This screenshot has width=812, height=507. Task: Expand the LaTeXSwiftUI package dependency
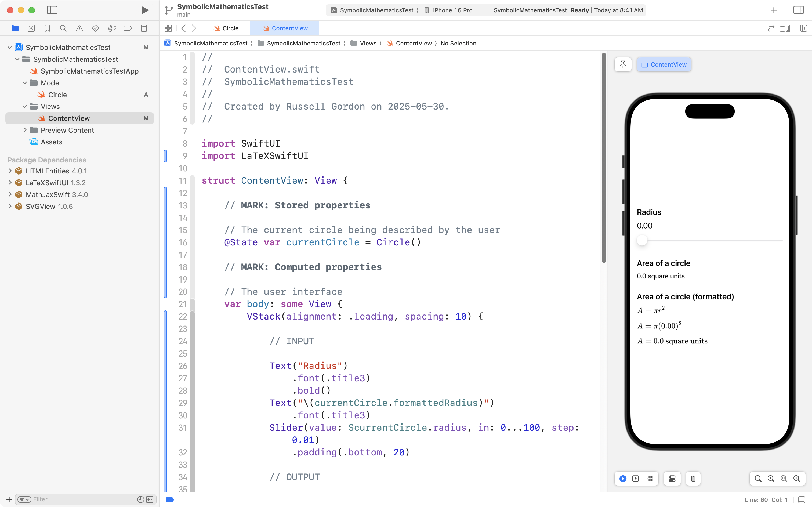pyautogui.click(x=10, y=183)
